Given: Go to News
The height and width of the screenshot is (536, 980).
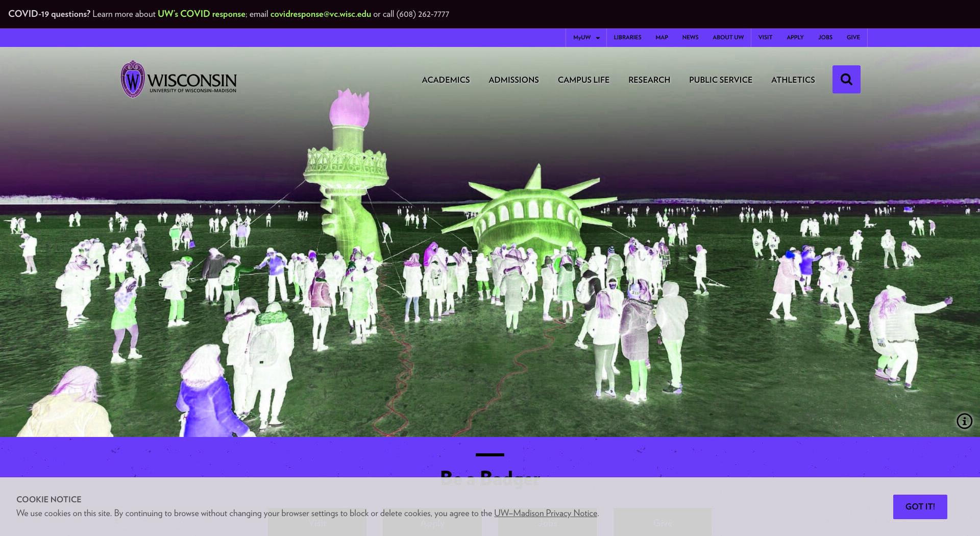Looking at the screenshot, I should click(690, 37).
